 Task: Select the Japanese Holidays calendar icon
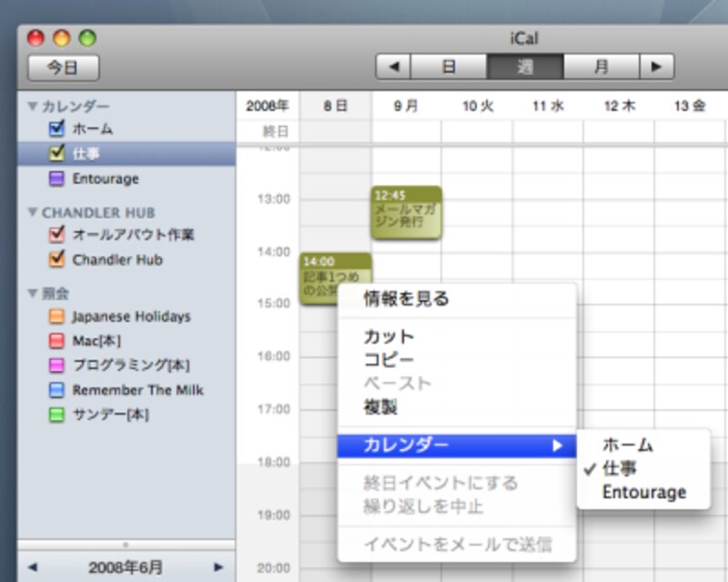coord(56,317)
